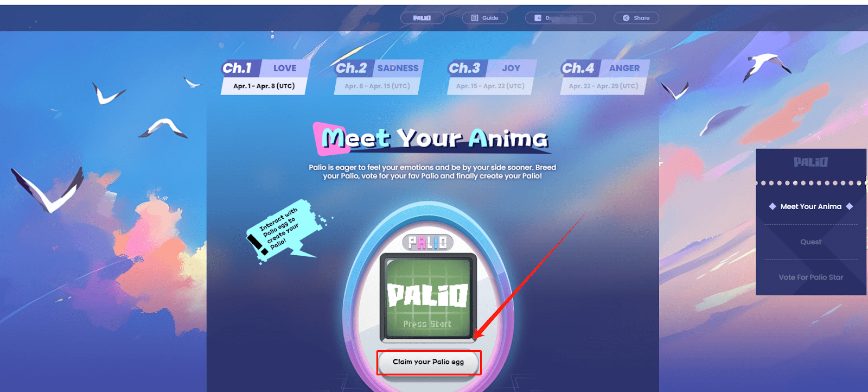Switch to the Ch.3 JOY chapter
Screen dimensions: 868x392
click(x=492, y=77)
